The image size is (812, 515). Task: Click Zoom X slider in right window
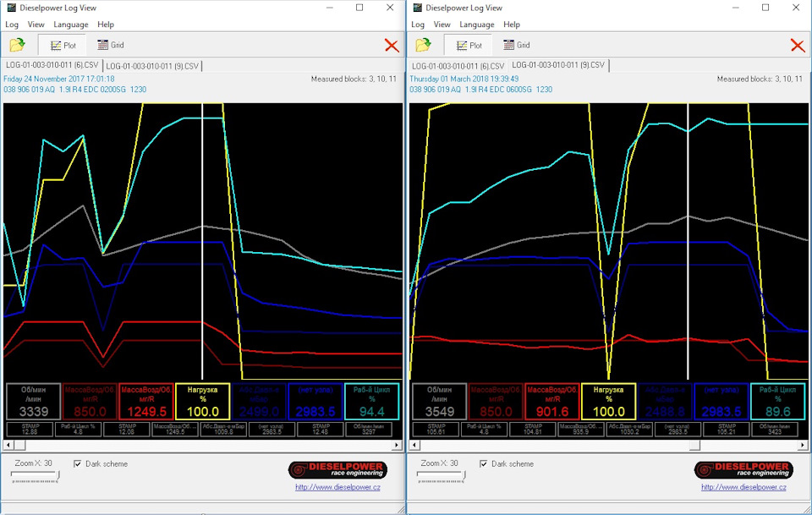coord(442,477)
